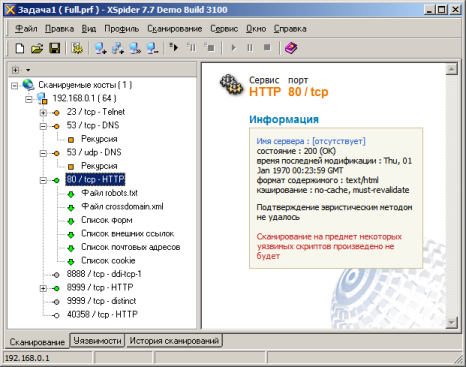Select 40358 / tcp - HTTP in tree
Screen dimensions: 466x367
[102, 314]
